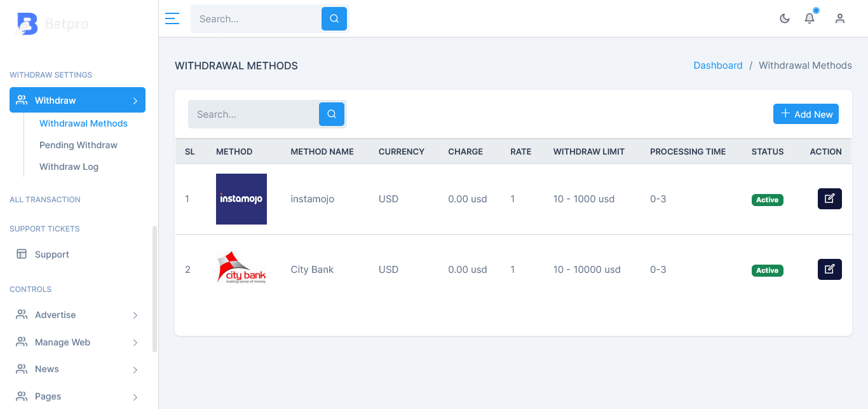Click the Support layout icon
Screen dimensions: 868x409
[22, 254]
